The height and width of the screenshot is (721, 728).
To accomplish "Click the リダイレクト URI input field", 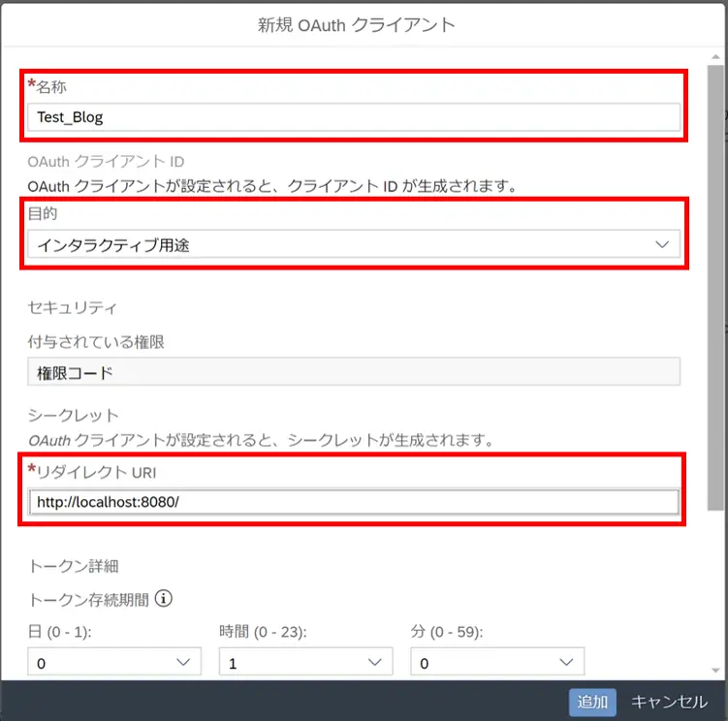I will (354, 502).
